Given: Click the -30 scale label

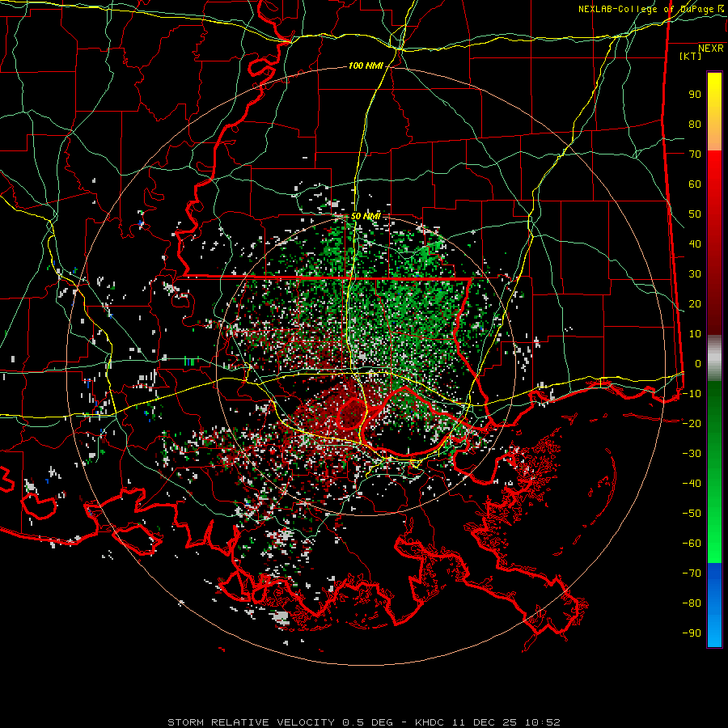Looking at the screenshot, I should tap(692, 454).
